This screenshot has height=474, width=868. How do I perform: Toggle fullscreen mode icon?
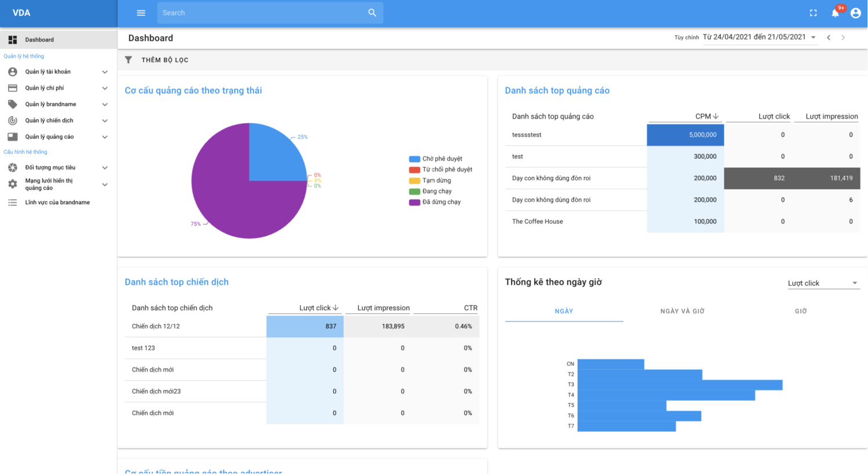point(813,13)
